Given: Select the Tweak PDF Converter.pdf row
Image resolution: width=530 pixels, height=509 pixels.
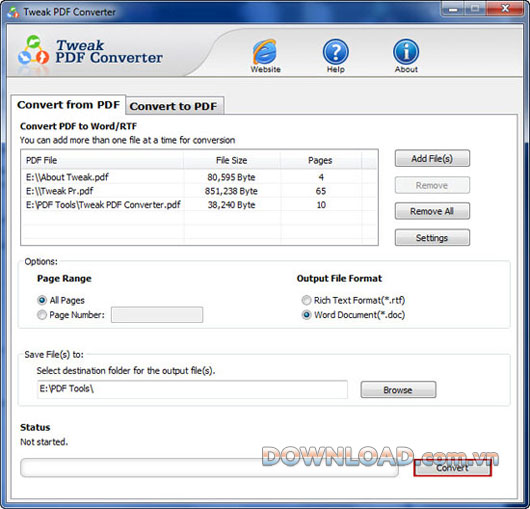Looking at the screenshot, I should [200, 205].
